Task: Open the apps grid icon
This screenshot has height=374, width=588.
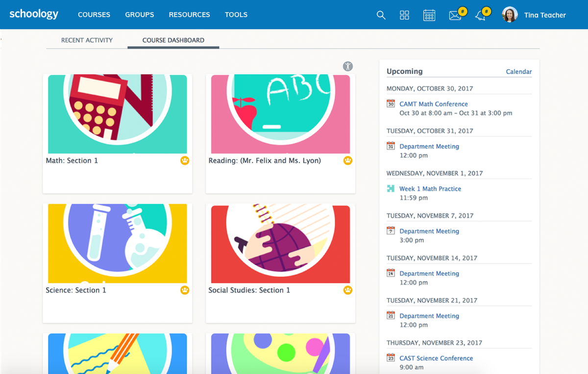Action: 404,15
